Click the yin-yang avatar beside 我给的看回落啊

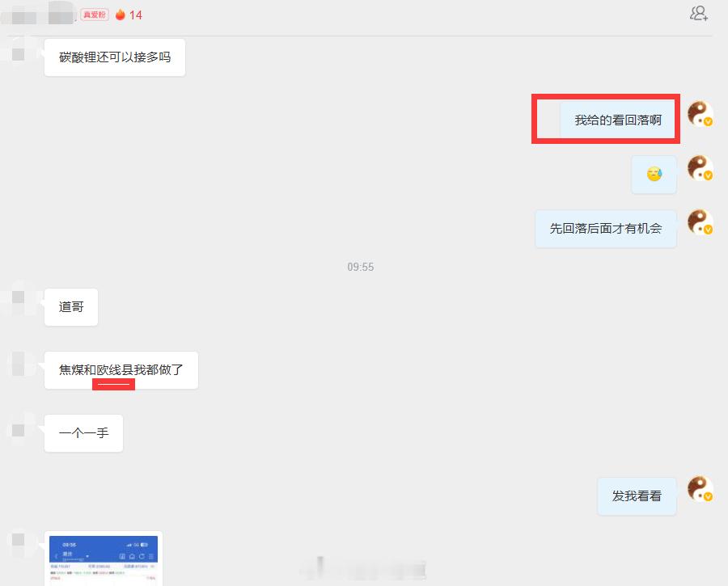700,114
